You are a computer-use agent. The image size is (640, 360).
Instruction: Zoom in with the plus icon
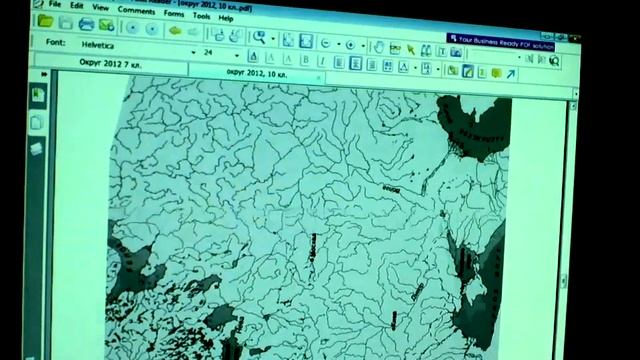tap(350, 45)
